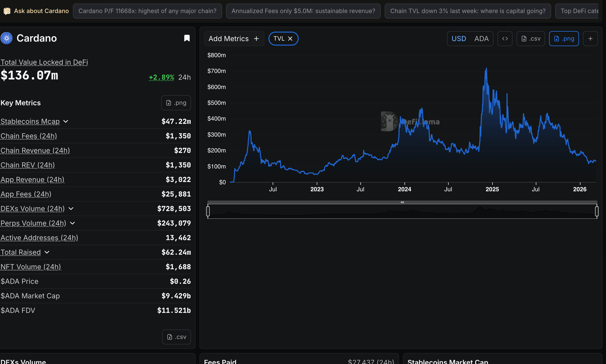Click the $728,503 DEXs volume value

click(174, 209)
